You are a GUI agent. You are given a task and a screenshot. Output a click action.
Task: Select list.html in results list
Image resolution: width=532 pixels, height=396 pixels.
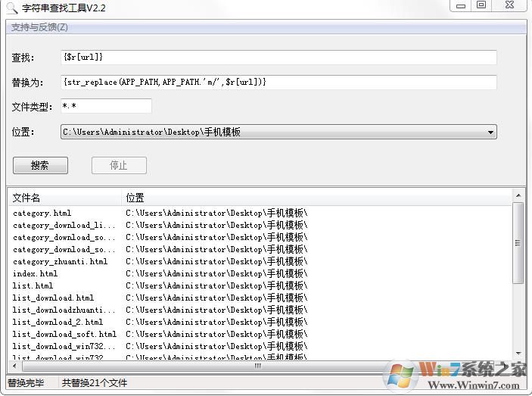pyautogui.click(x=33, y=285)
